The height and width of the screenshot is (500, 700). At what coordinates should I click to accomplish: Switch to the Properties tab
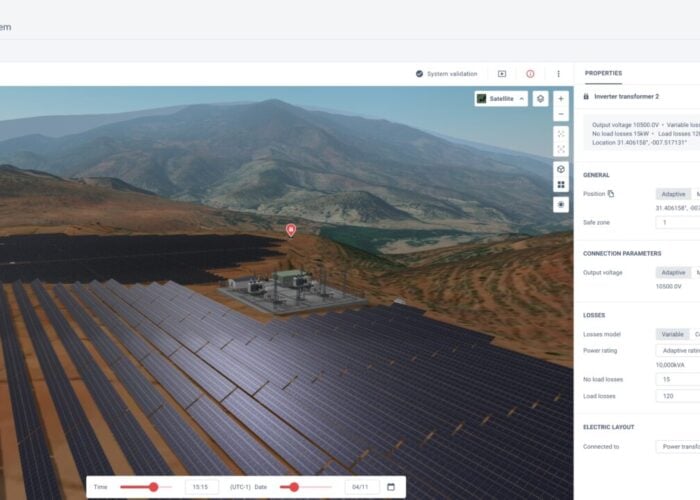click(603, 73)
